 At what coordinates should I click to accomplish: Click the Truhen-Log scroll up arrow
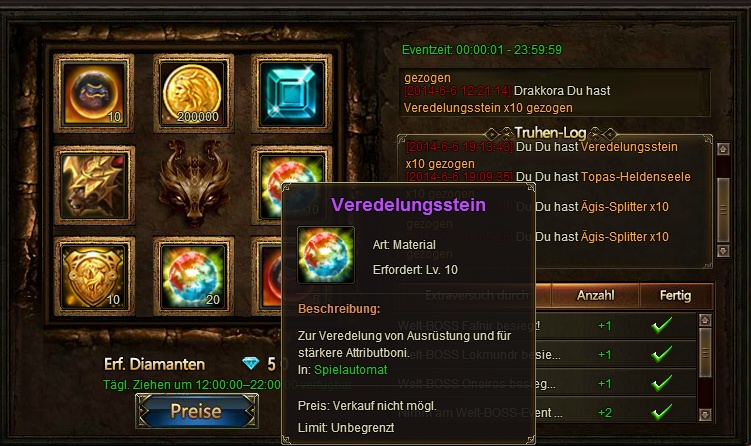(x=723, y=149)
